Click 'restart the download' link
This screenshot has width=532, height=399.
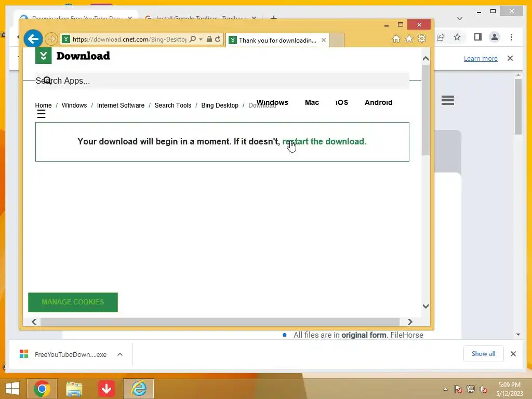[324, 141]
